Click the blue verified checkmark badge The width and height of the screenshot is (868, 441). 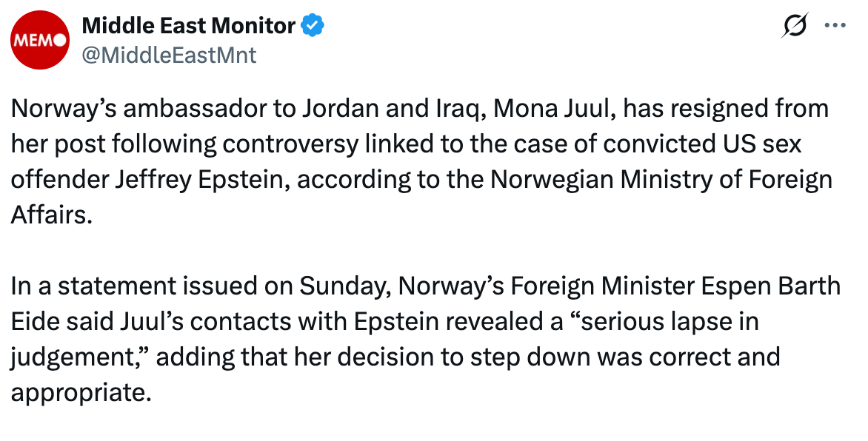(x=313, y=25)
